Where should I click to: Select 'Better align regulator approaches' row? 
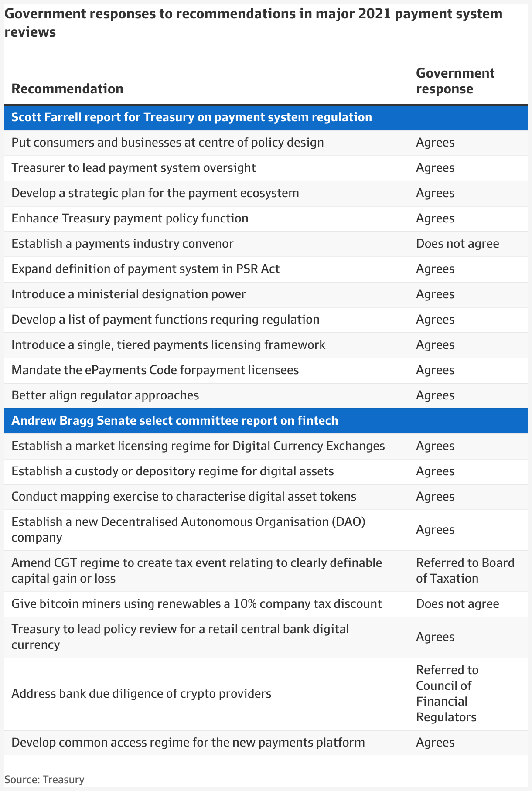click(x=266, y=395)
